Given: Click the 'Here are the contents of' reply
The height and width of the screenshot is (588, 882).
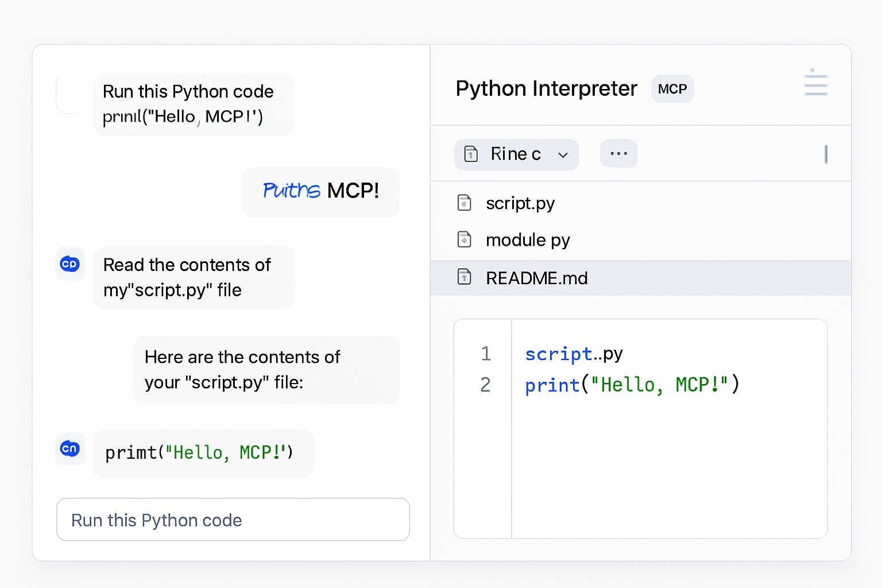Looking at the screenshot, I should (266, 370).
